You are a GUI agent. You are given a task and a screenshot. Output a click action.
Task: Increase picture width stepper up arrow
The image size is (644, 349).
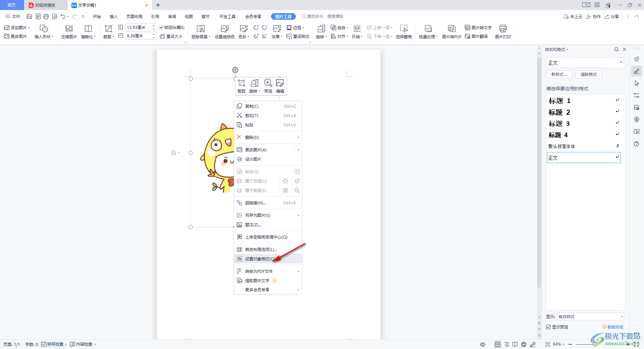tap(154, 34)
